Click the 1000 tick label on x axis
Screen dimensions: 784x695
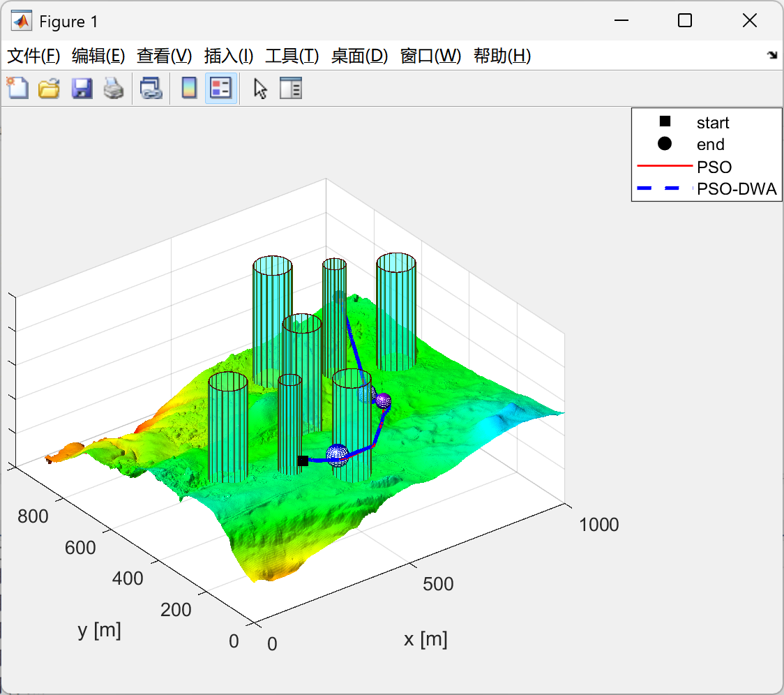click(599, 525)
